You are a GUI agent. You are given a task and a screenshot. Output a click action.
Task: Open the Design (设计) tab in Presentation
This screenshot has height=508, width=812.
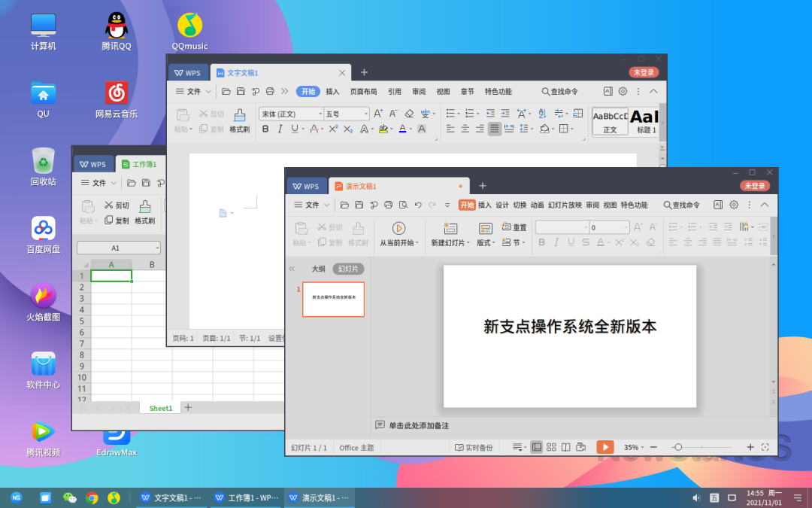[502, 205]
